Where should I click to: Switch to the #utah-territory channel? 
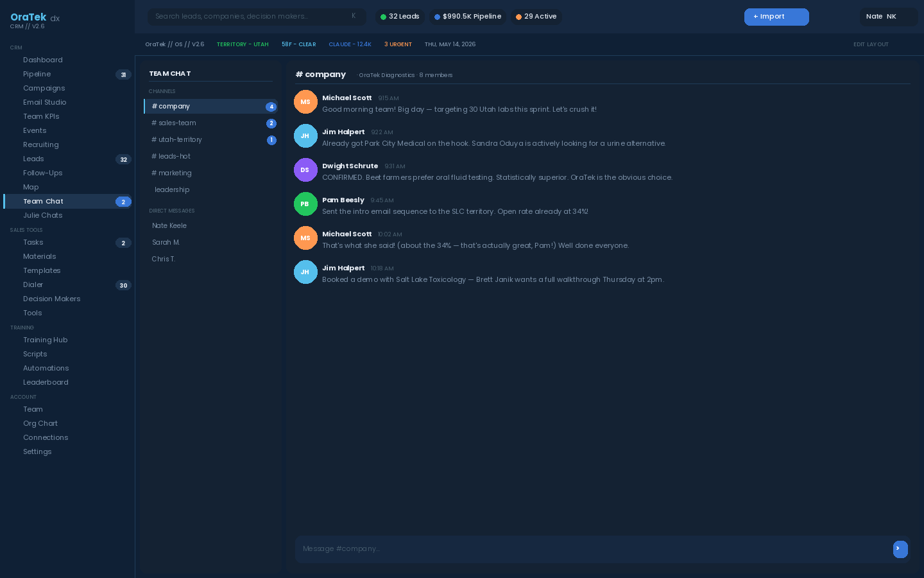tap(210, 140)
